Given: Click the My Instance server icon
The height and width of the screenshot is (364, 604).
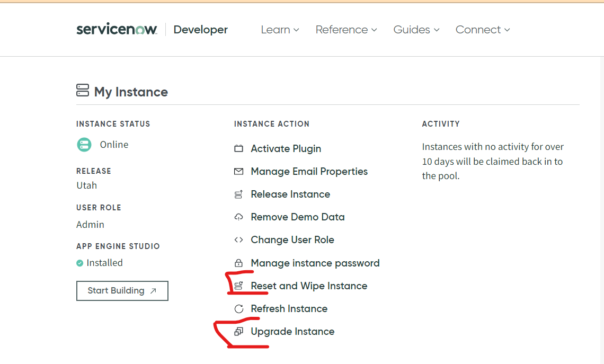Looking at the screenshot, I should coord(83,90).
